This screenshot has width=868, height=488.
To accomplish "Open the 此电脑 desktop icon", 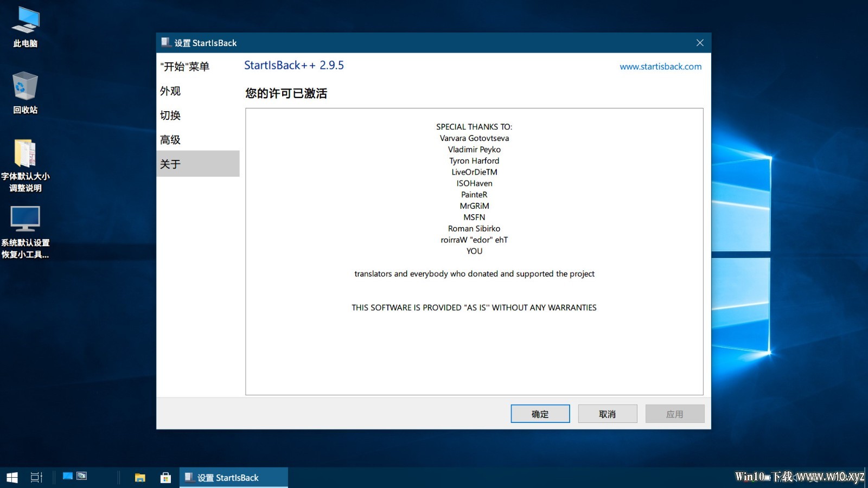I will tap(25, 27).
